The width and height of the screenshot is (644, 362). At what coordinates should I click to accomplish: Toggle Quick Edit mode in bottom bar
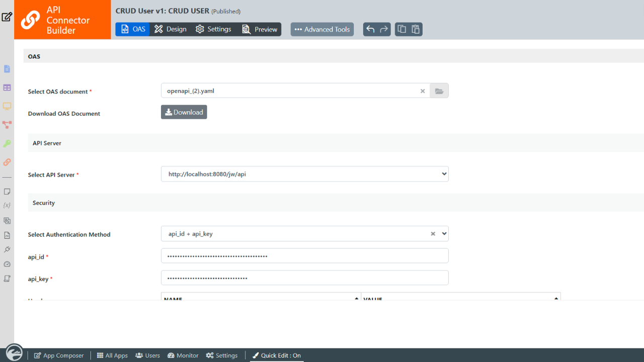[x=276, y=355]
